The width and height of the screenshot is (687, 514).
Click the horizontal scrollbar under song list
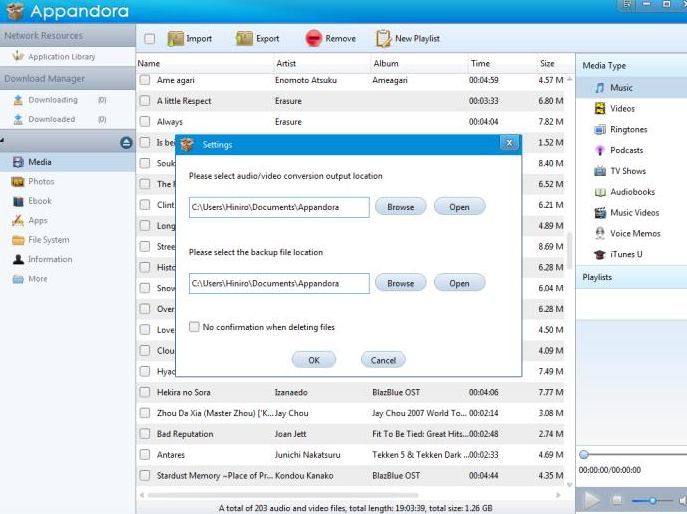pos(283,495)
